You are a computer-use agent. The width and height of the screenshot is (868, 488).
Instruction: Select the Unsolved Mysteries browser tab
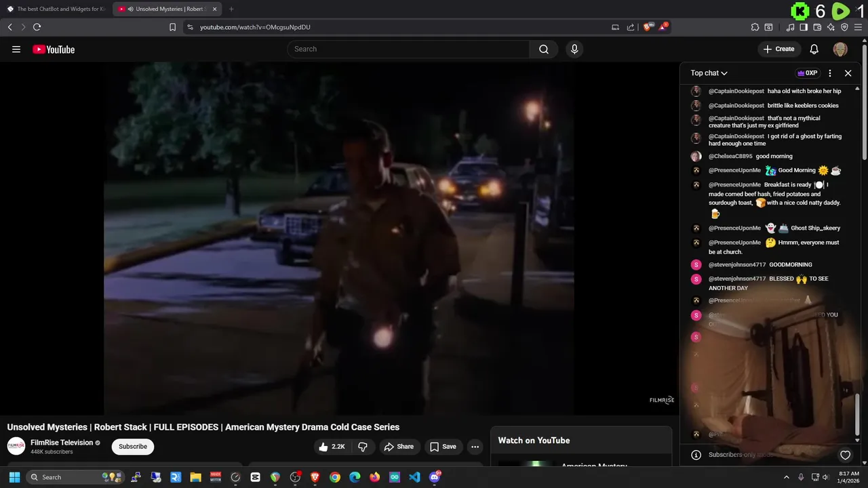167,9
